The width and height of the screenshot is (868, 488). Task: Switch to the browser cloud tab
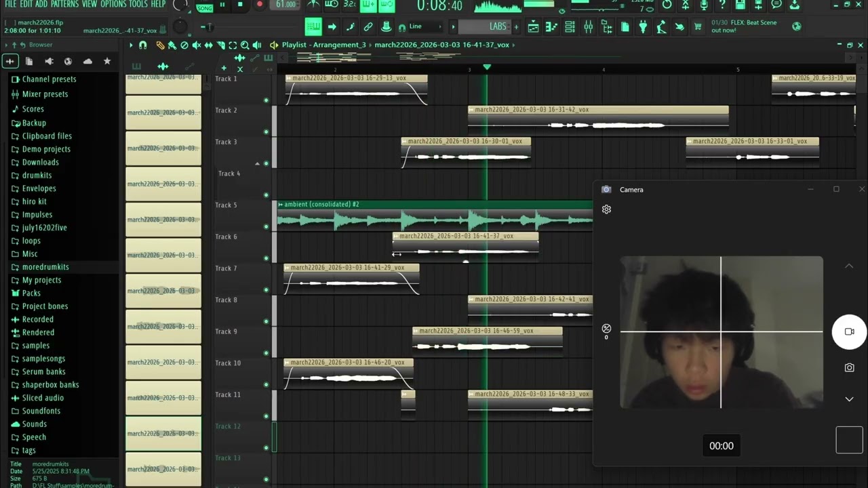(87, 61)
